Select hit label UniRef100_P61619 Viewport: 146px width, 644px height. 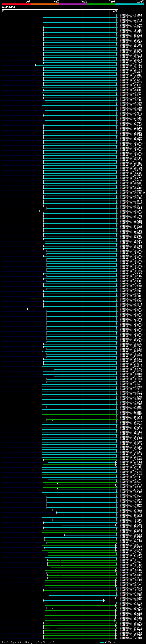coord(131,354)
